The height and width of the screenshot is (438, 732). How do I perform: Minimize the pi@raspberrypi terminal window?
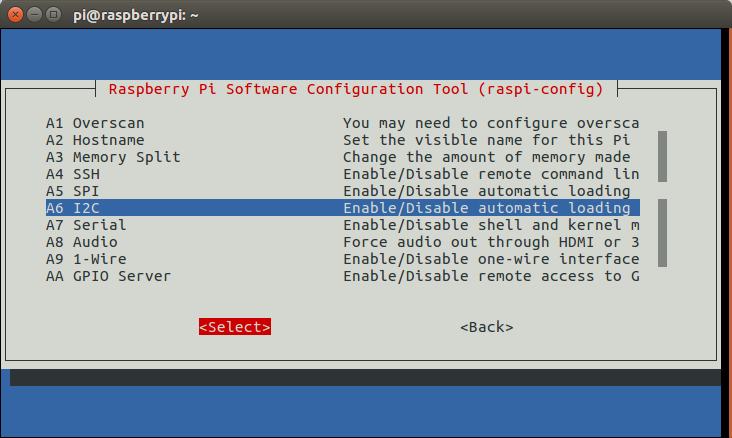point(35,15)
